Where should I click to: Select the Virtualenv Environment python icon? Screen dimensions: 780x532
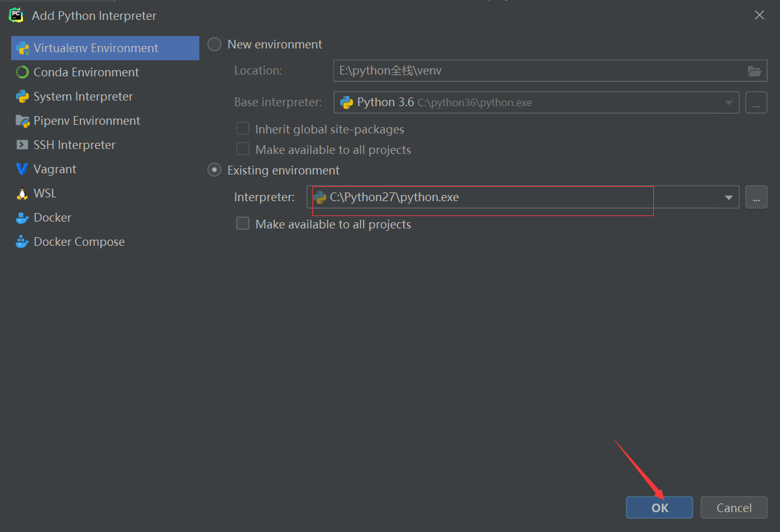point(22,48)
